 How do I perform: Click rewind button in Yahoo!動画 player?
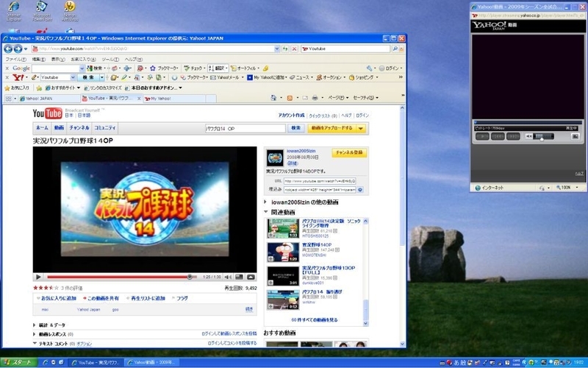498,136
